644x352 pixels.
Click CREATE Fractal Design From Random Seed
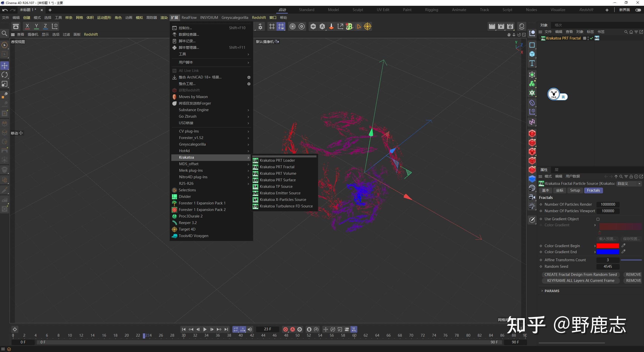580,274
